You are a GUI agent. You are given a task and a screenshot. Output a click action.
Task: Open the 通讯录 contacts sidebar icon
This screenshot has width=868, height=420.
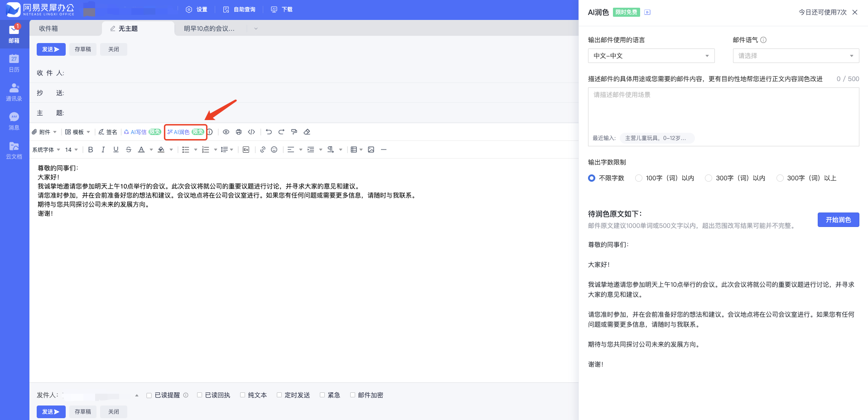14,92
